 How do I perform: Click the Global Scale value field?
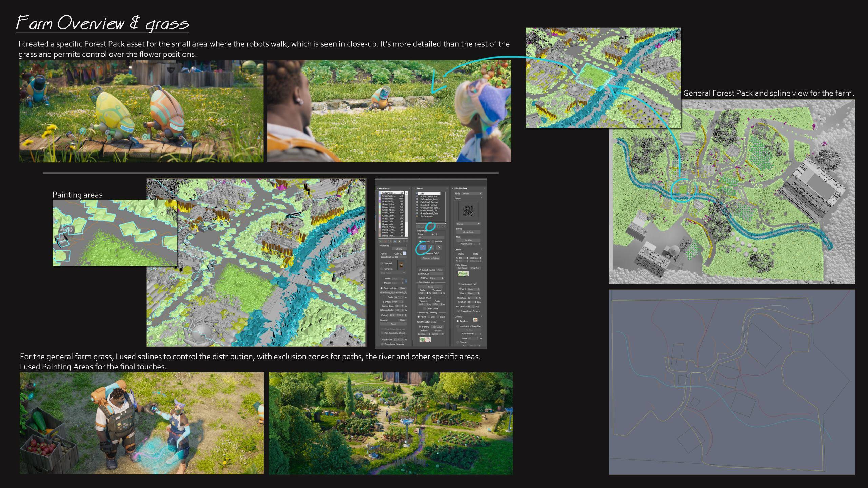(398, 339)
